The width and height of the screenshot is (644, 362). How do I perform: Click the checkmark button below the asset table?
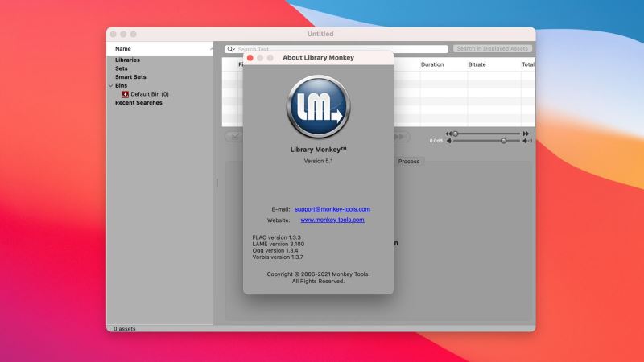click(235, 136)
